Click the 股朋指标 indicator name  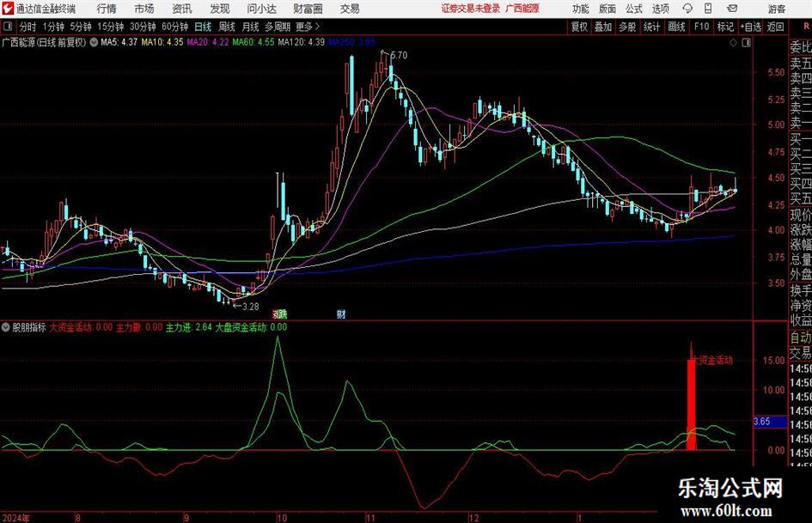(x=29, y=327)
